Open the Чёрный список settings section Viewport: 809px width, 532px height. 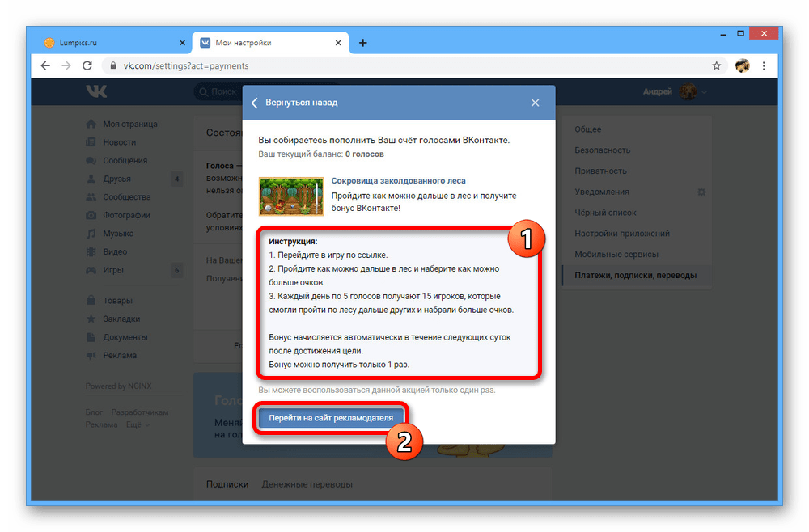605,213
